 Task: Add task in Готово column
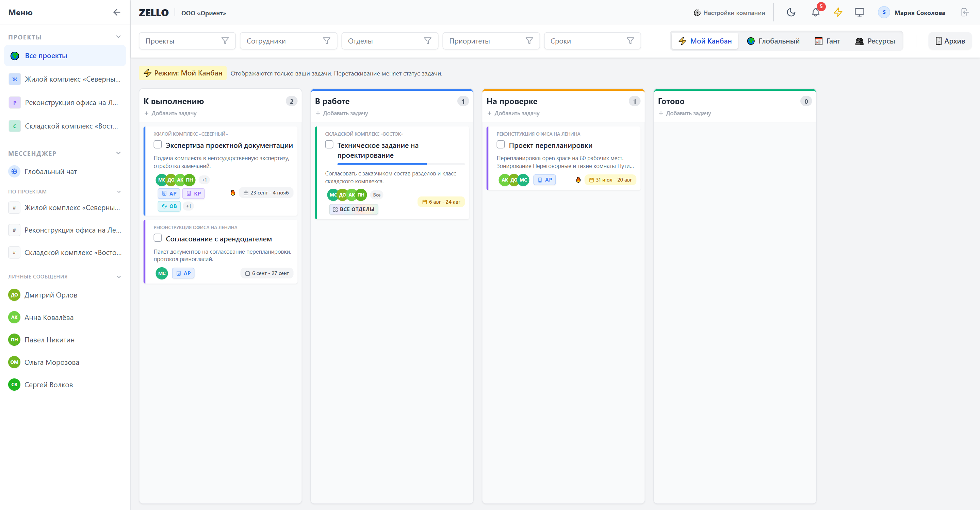point(685,113)
